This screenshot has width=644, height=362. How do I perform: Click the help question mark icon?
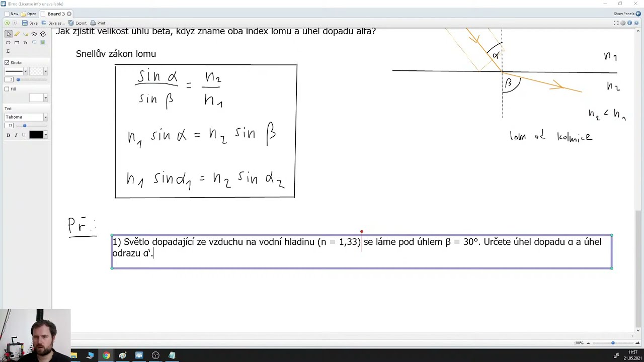[636, 23]
